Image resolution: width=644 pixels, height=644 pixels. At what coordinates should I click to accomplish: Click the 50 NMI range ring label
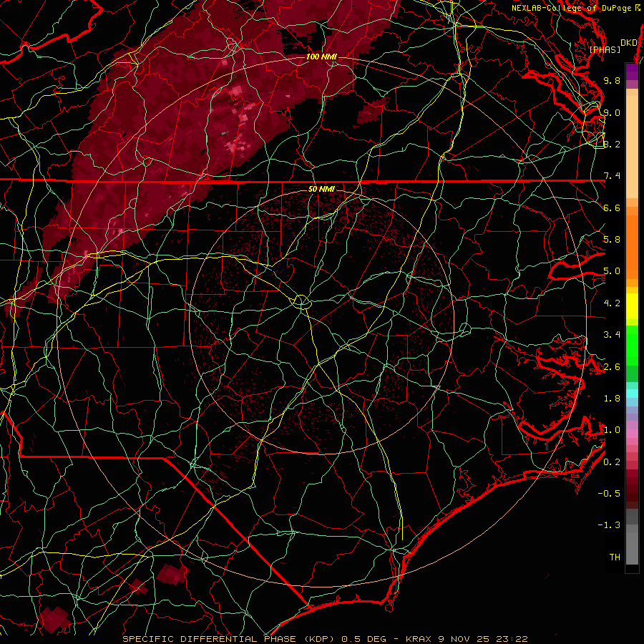pyautogui.click(x=321, y=189)
